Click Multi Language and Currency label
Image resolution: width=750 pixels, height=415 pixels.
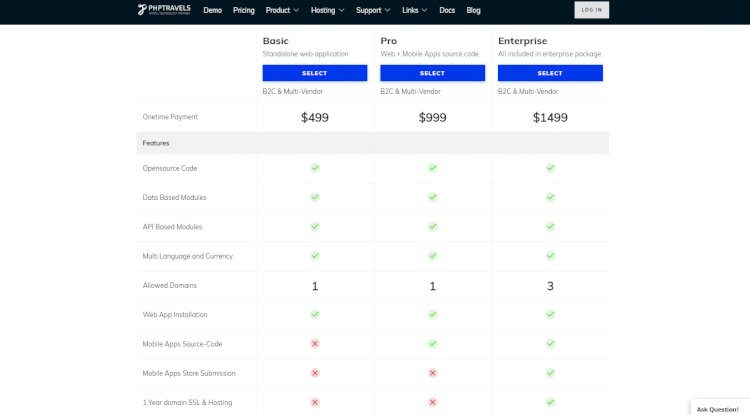188,256
